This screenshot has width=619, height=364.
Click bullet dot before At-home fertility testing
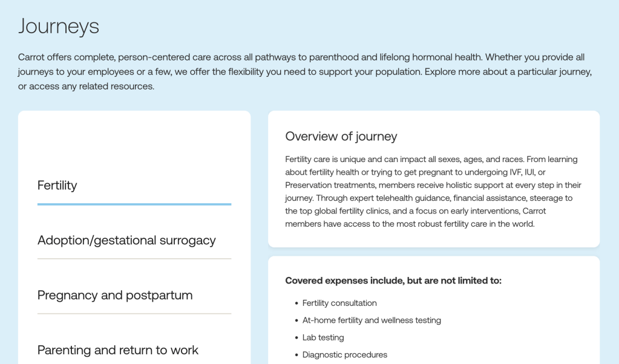point(296,321)
